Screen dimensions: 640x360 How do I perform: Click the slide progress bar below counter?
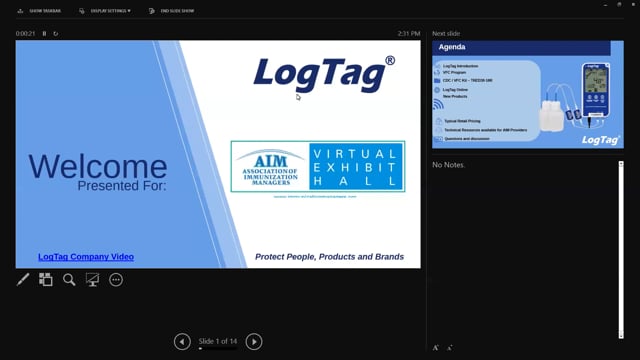218,349
